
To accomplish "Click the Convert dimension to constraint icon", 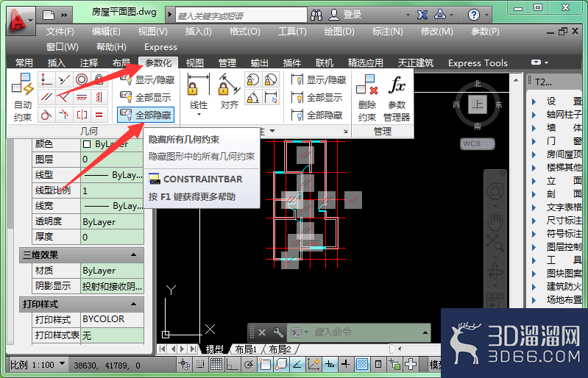I will tap(270, 97).
